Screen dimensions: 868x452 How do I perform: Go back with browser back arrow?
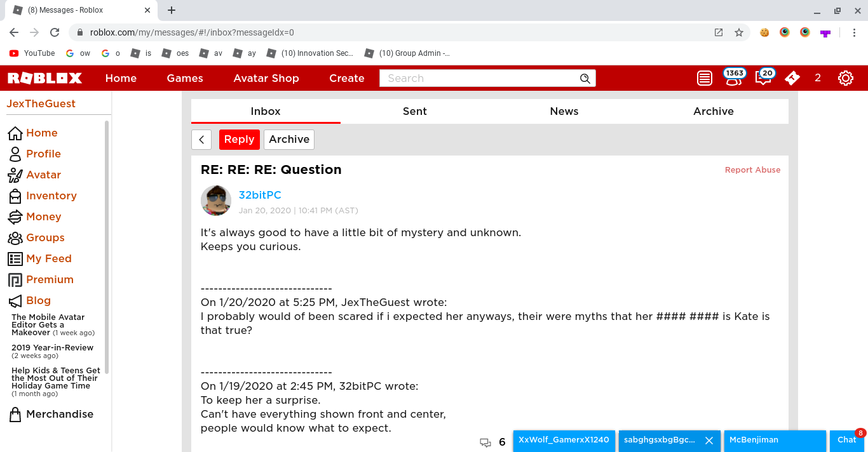pos(14,32)
